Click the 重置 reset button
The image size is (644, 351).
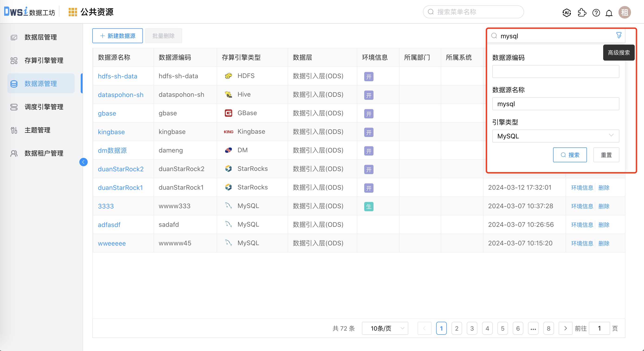[x=606, y=155]
